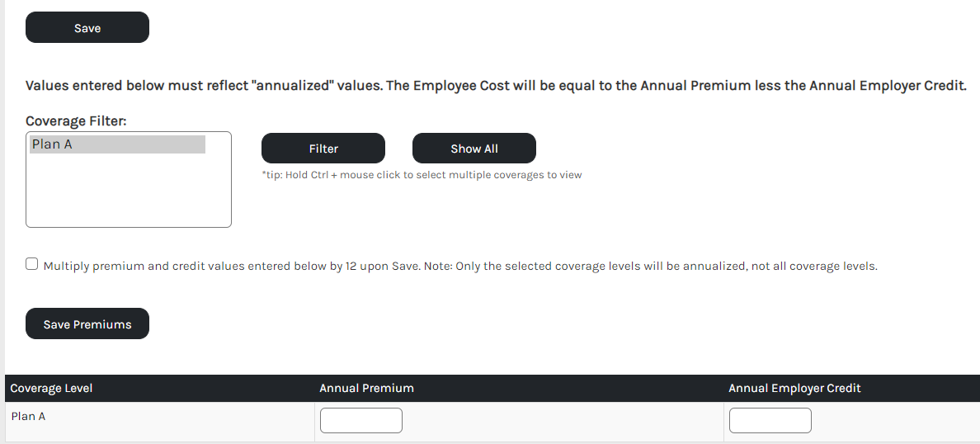Click the Coverage Level column header
Screen dimensions: 980x444
(51, 388)
